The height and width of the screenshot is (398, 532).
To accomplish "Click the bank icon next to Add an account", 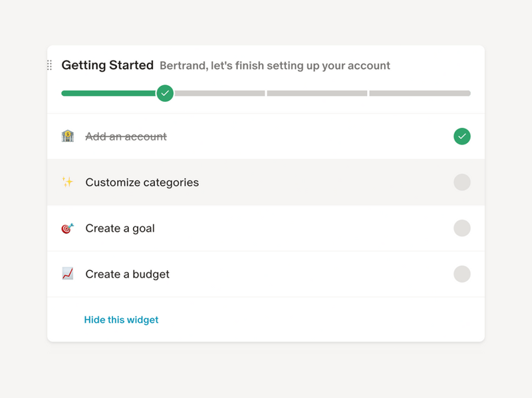I will pyautogui.click(x=68, y=136).
